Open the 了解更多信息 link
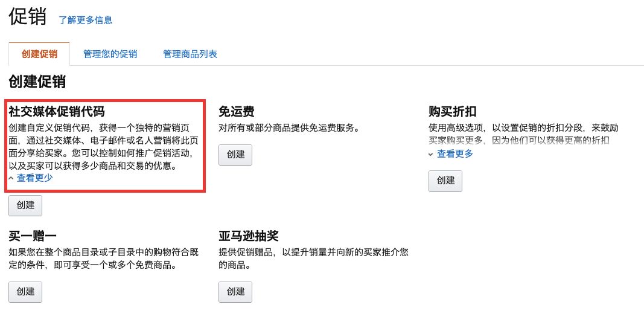Screen dimensions: 644x322 pyautogui.click(x=85, y=20)
